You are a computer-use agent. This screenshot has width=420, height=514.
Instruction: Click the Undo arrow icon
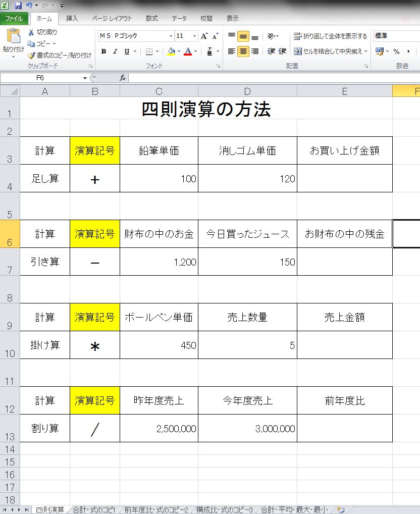(x=29, y=6)
